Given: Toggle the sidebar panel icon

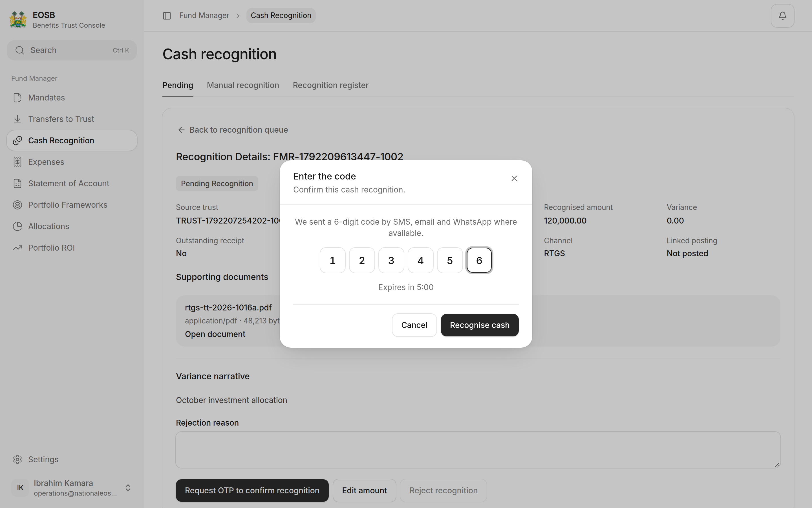Looking at the screenshot, I should 167,16.
